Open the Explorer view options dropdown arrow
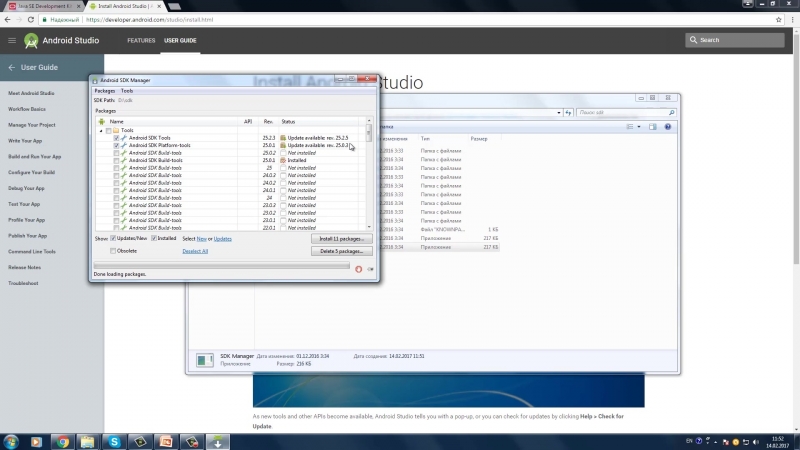This screenshot has width=800, height=450. (x=640, y=127)
